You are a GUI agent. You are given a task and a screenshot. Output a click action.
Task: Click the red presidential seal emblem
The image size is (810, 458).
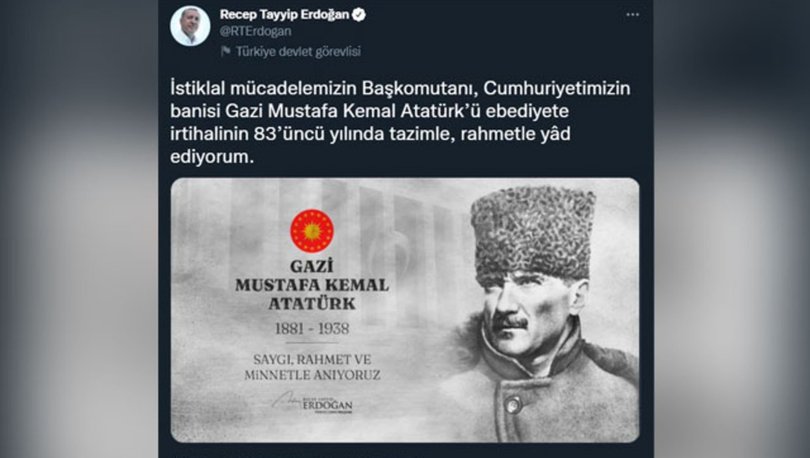pos(312,231)
